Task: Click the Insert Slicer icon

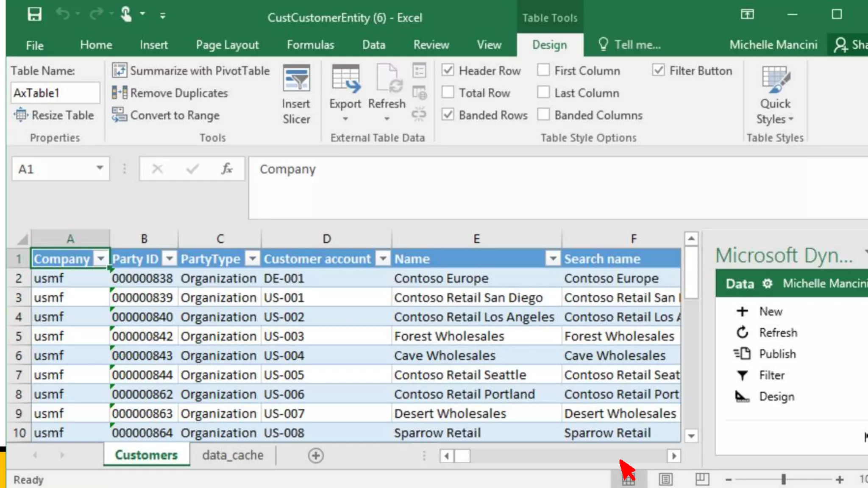Action: click(x=296, y=79)
